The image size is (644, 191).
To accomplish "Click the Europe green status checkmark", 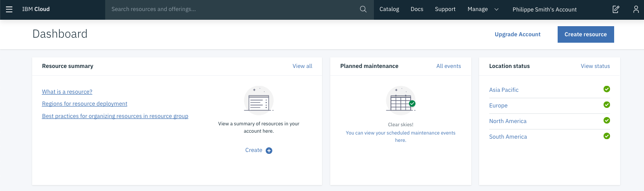I will tap(606, 105).
